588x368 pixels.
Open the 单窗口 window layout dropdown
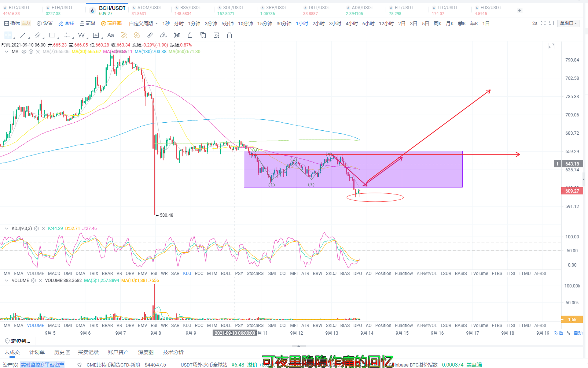(569, 23)
